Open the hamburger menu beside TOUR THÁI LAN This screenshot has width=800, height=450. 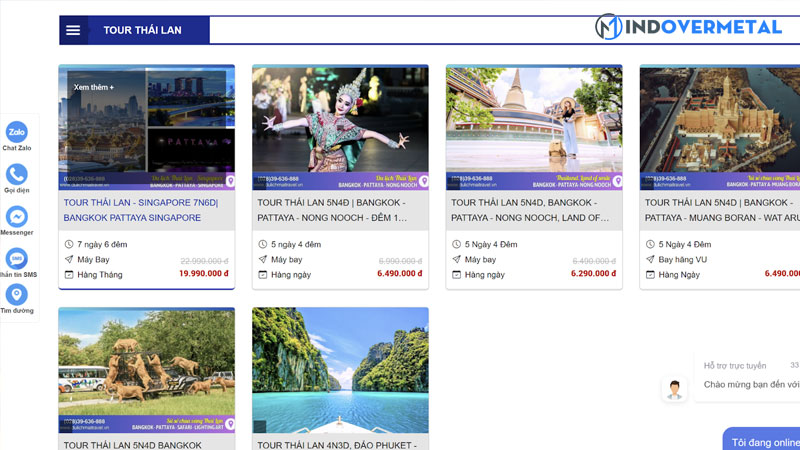coord(73,30)
